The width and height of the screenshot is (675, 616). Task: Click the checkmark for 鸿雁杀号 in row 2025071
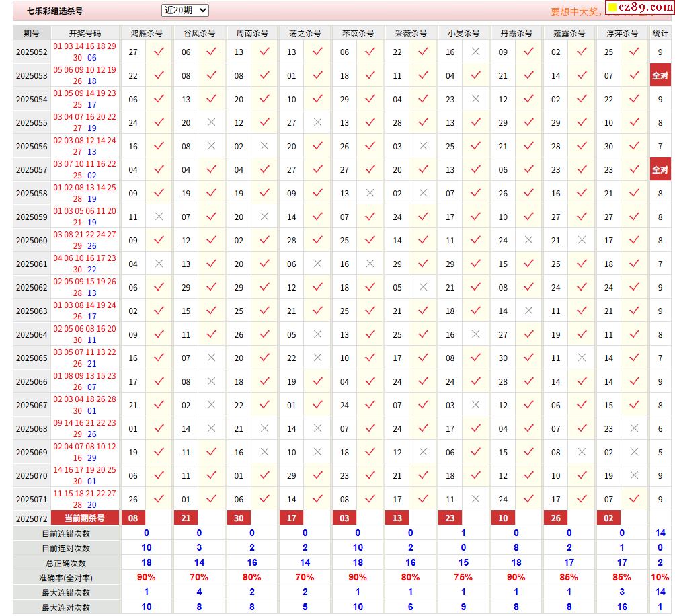159,500
